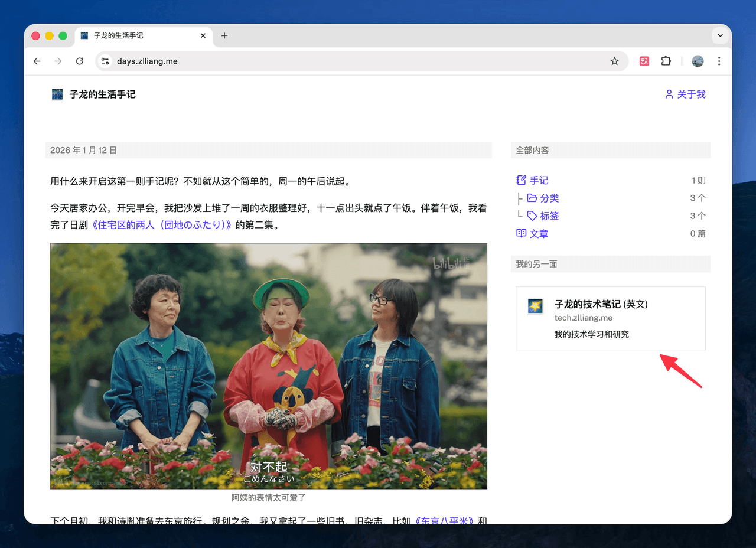Reload the page with the refresh icon
This screenshot has height=548, width=756.
tap(80, 61)
